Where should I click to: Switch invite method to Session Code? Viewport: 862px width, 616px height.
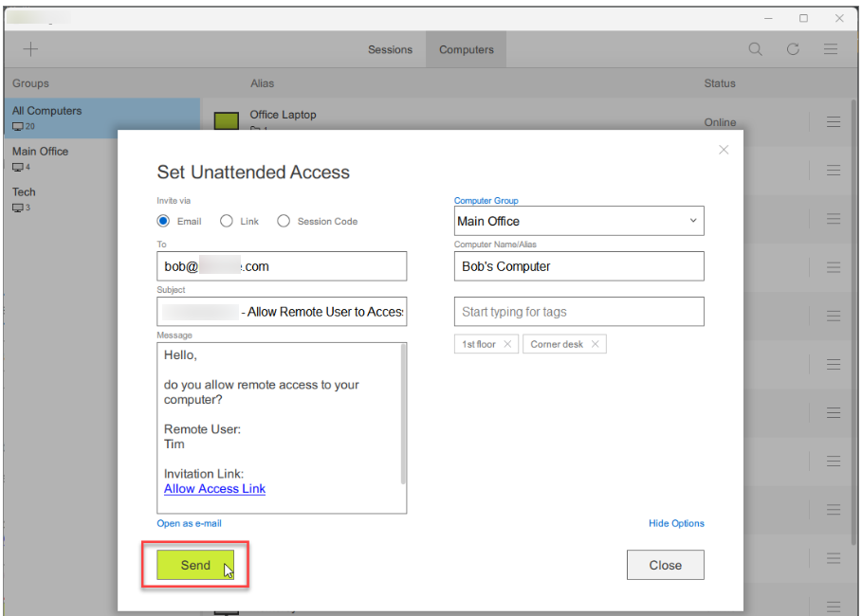tap(284, 221)
